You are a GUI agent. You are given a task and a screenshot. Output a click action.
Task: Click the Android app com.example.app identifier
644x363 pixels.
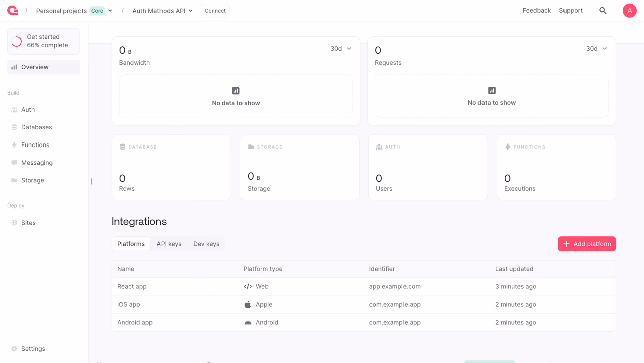coord(395,322)
